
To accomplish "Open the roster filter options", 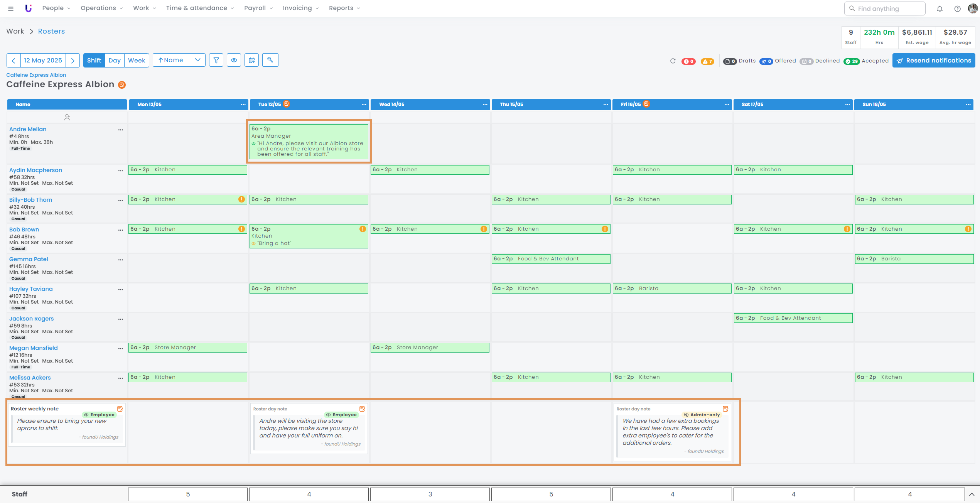I will click(x=216, y=60).
